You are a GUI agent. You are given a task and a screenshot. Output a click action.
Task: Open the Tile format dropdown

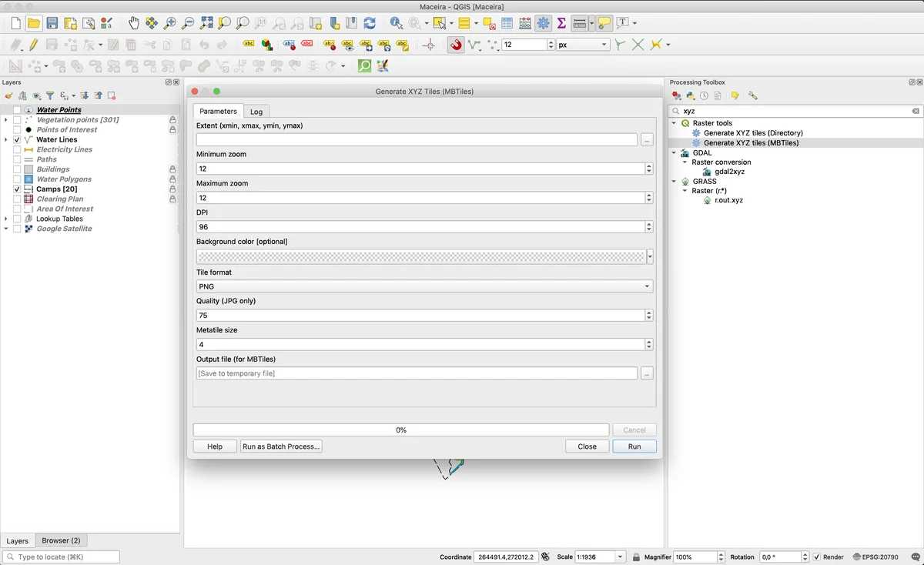click(x=423, y=286)
